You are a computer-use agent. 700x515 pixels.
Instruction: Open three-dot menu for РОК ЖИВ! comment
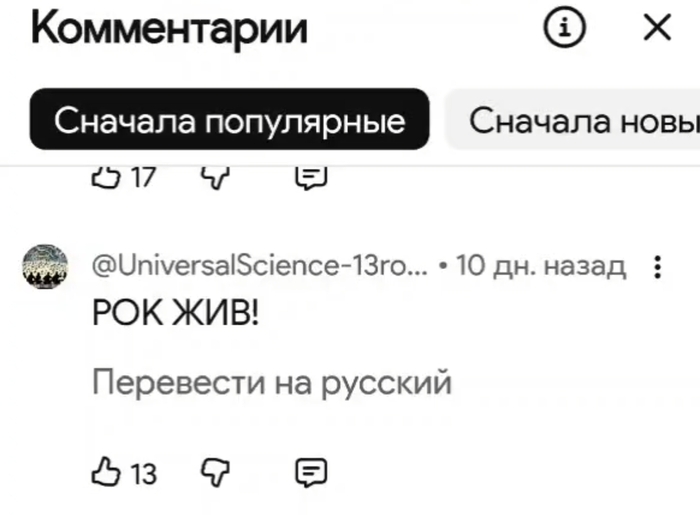click(x=657, y=267)
